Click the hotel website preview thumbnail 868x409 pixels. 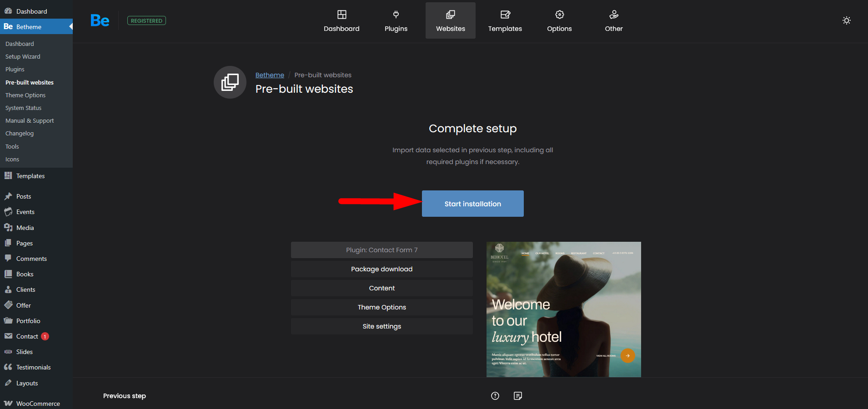(x=563, y=309)
